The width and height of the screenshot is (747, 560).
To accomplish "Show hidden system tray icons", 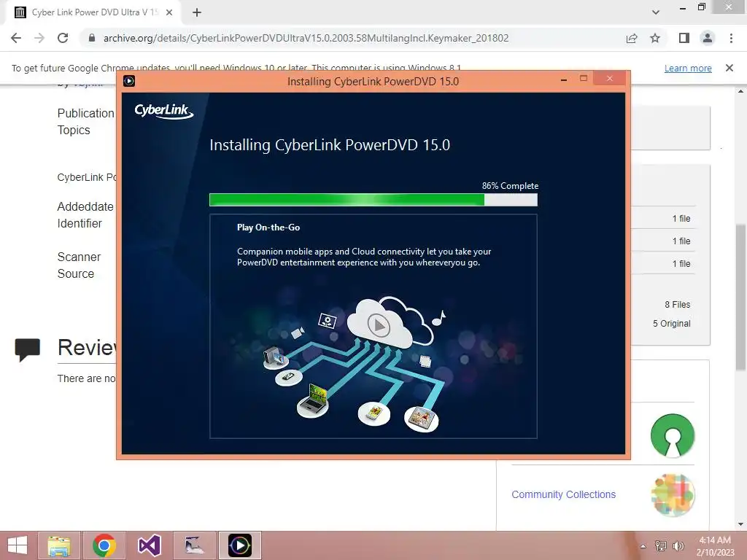I will pos(643,546).
